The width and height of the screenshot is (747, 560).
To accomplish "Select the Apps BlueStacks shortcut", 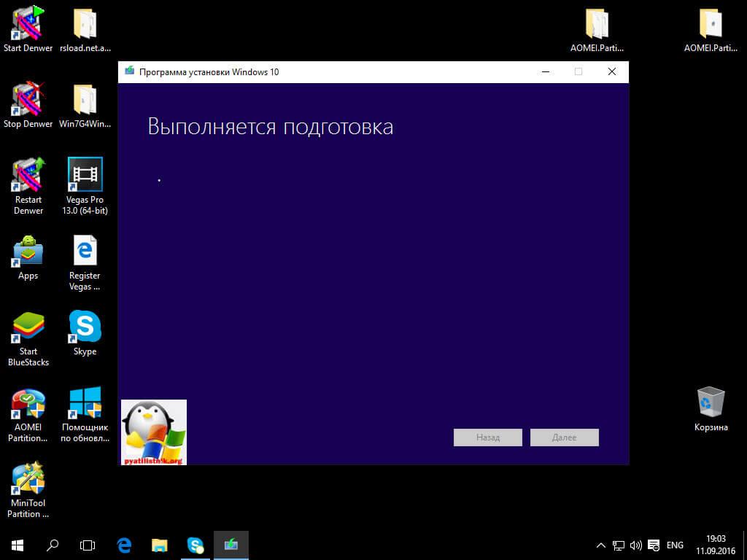I will (x=28, y=257).
